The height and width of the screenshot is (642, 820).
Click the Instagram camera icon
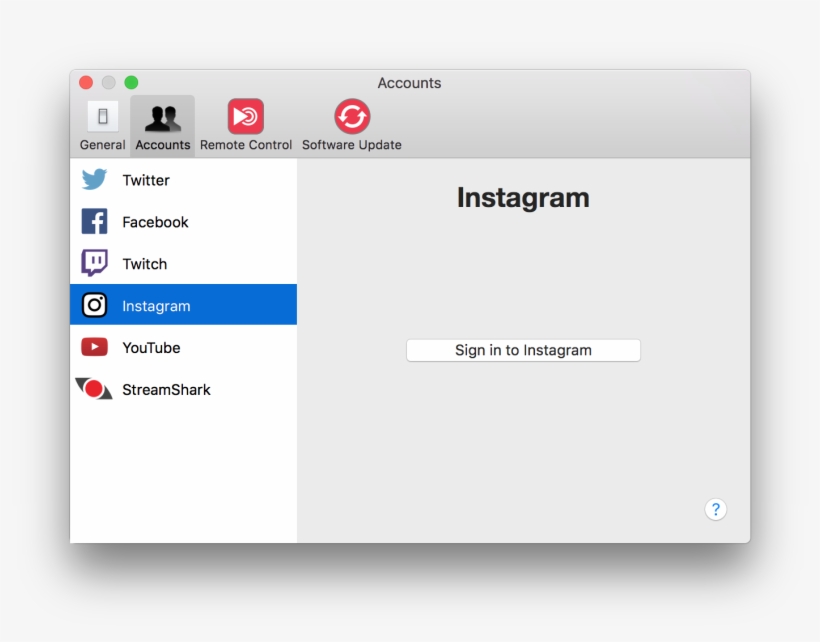click(93, 304)
